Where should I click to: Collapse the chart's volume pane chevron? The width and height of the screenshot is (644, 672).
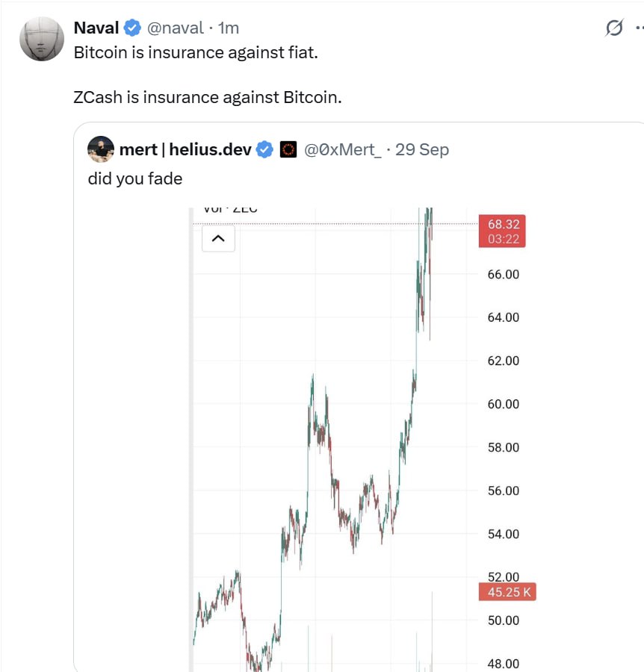click(218, 239)
